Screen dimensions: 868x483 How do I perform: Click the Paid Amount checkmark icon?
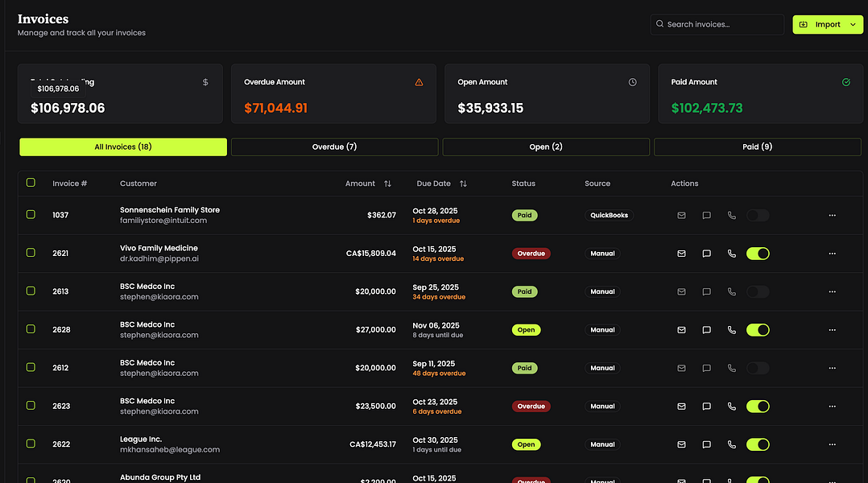(x=845, y=82)
